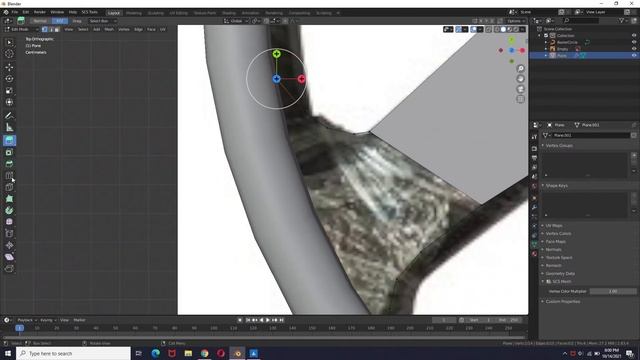Open the SCS Tools menu

pos(89,12)
